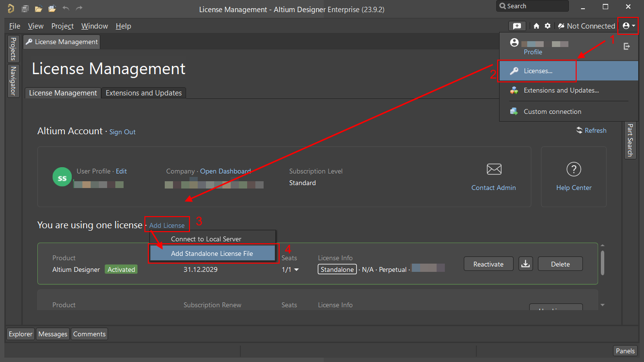This screenshot has height=362, width=644.
Task: Open the Home page icon
Action: tap(537, 26)
